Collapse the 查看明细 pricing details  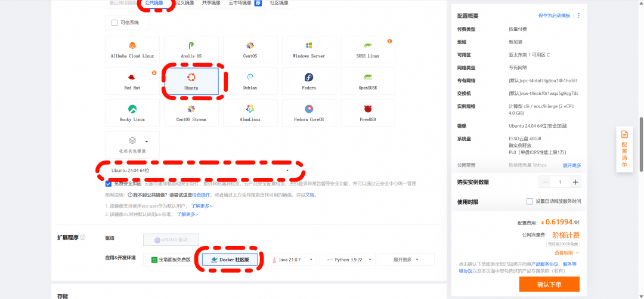567,253
